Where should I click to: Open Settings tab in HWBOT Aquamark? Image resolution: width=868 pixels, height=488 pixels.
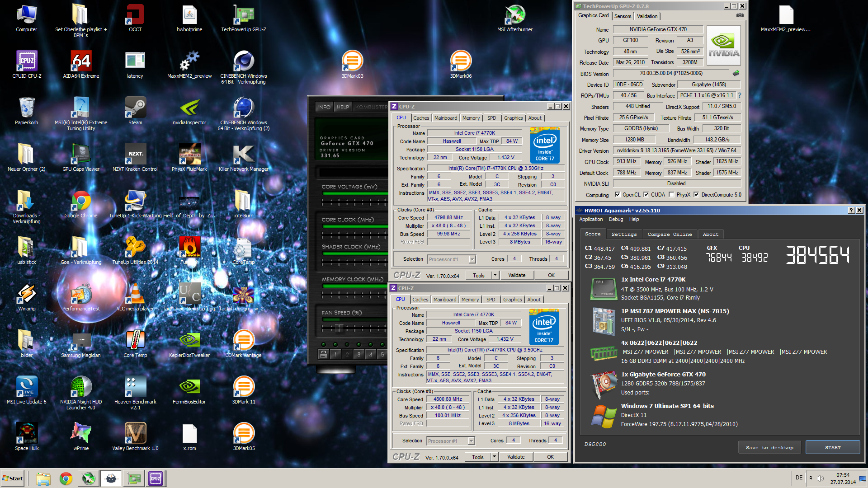pos(624,234)
